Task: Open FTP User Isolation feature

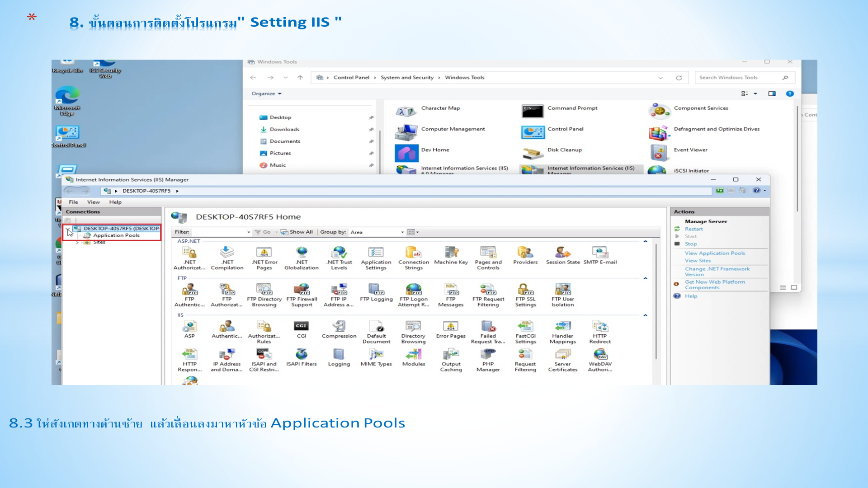Action: (563, 295)
